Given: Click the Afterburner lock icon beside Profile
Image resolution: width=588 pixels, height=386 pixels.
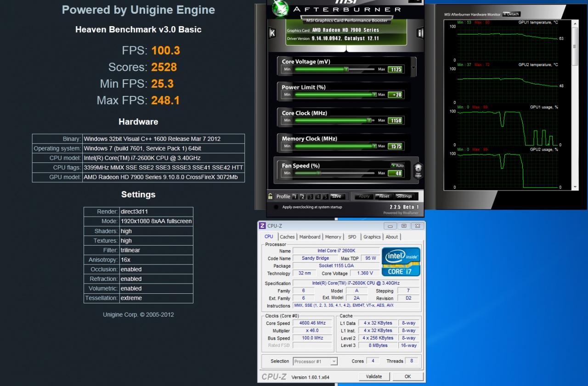Looking at the screenshot, I should point(271,196).
